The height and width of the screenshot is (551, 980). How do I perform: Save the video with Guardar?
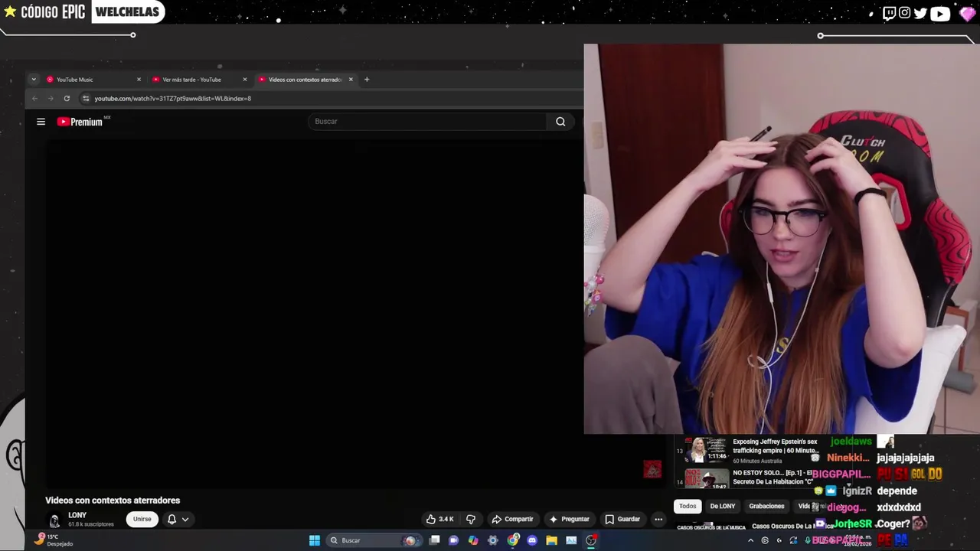[622, 519]
